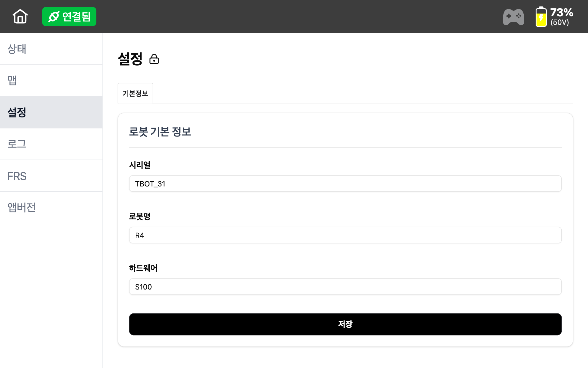The height and width of the screenshot is (368, 588).
Task: Check the battery charging icon
Action: pyautogui.click(x=541, y=17)
